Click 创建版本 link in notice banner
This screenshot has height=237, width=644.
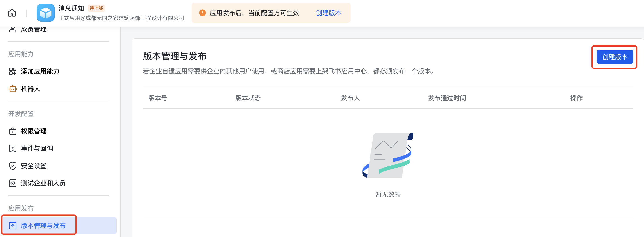328,13
